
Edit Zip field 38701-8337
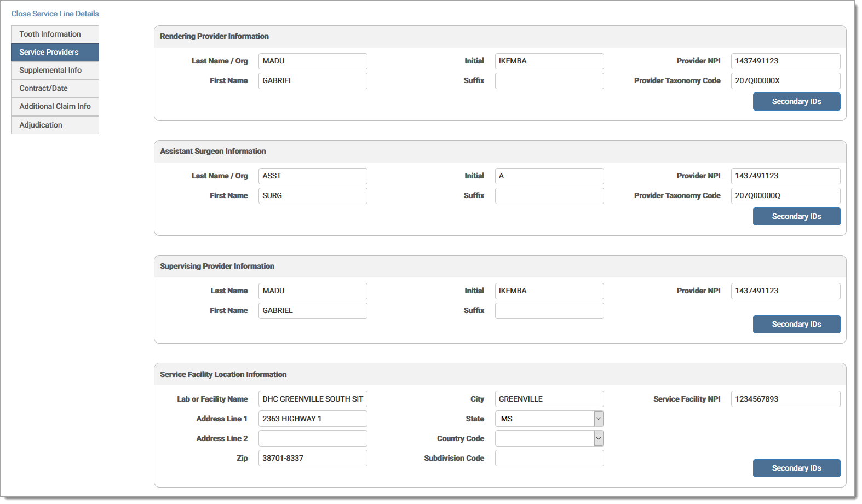click(313, 458)
